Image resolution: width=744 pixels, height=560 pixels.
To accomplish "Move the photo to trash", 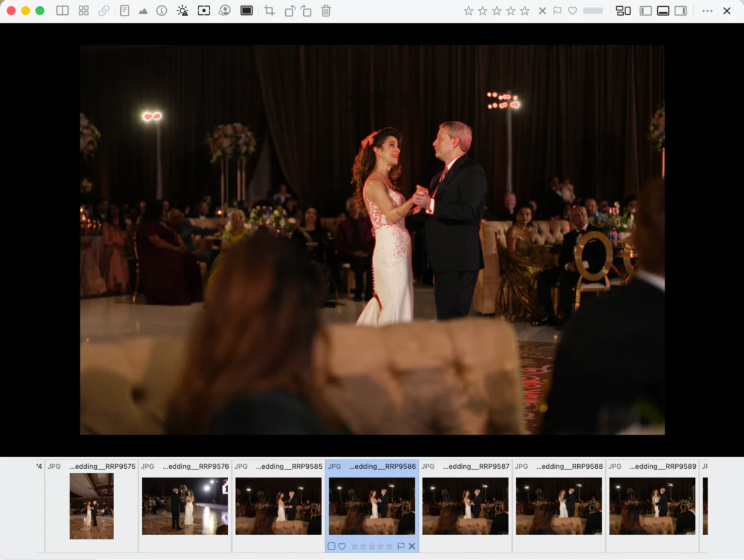I will coord(326,11).
